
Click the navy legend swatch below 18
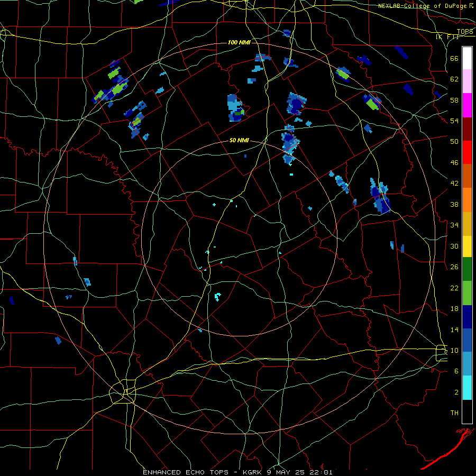pyautogui.click(x=467, y=317)
